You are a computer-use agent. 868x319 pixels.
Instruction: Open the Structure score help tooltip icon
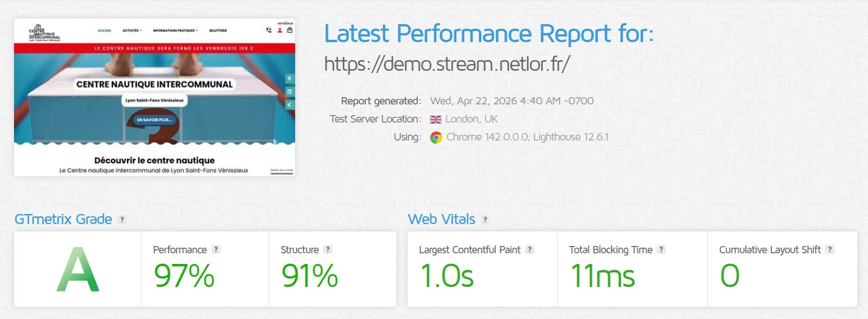(x=328, y=250)
